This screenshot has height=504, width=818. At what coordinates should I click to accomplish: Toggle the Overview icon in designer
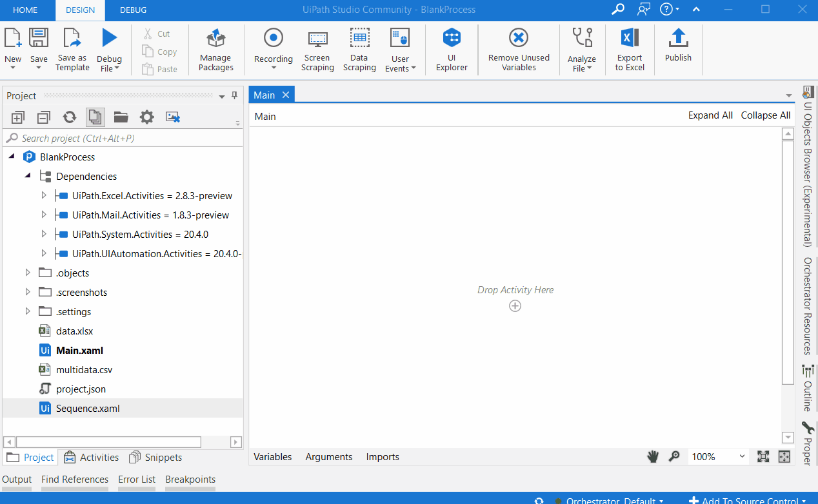point(784,456)
